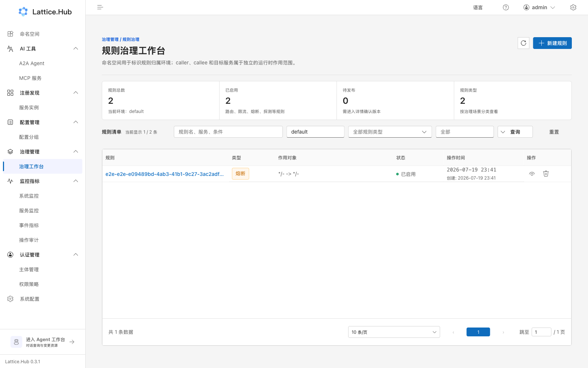The width and height of the screenshot is (588, 368).
Task: Click the 系统配置 gear icon
Action: 10,299
